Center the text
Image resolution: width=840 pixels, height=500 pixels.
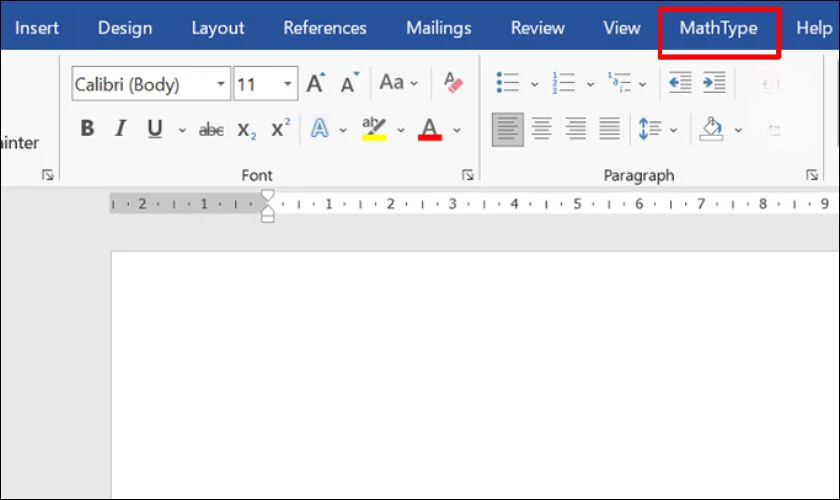(542, 129)
